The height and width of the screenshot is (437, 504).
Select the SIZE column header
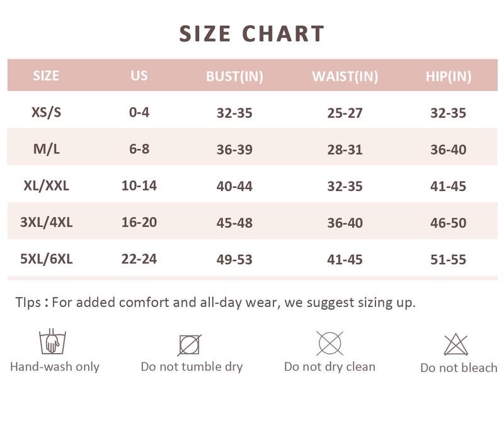[x=46, y=76]
